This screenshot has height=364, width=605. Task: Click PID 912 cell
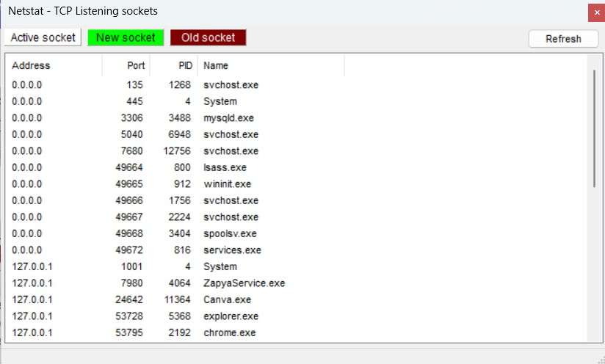[182, 184]
